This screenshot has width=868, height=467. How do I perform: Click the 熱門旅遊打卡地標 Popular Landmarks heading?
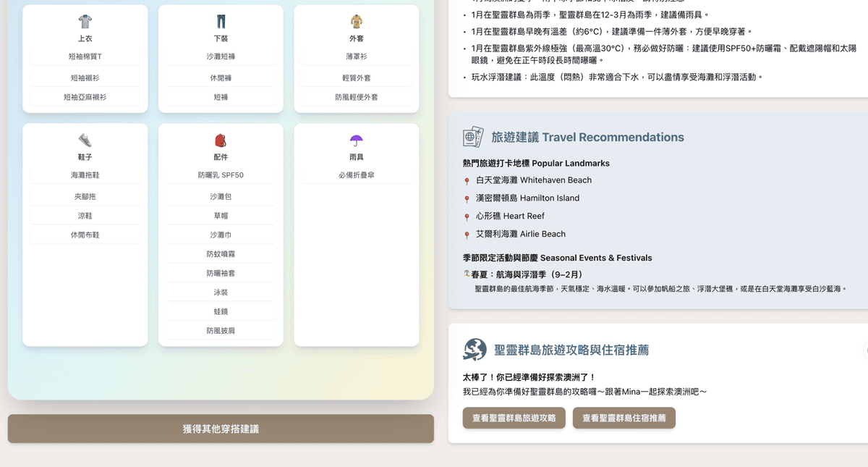point(536,164)
